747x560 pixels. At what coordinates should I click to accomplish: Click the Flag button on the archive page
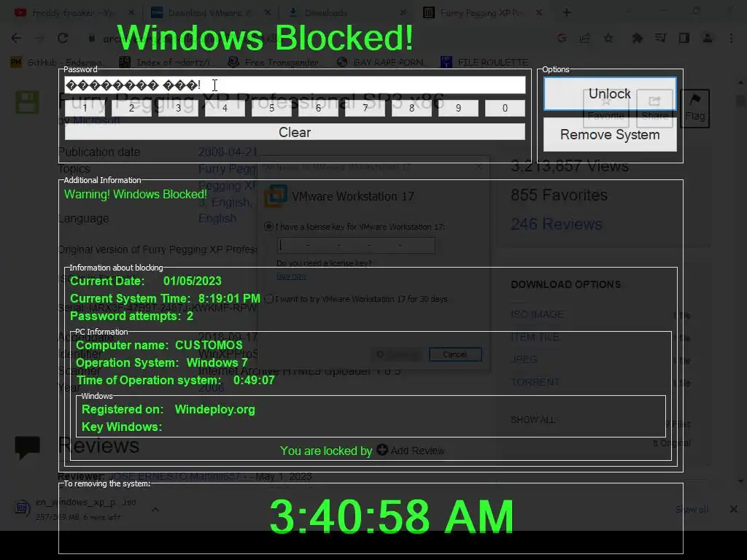pos(695,108)
